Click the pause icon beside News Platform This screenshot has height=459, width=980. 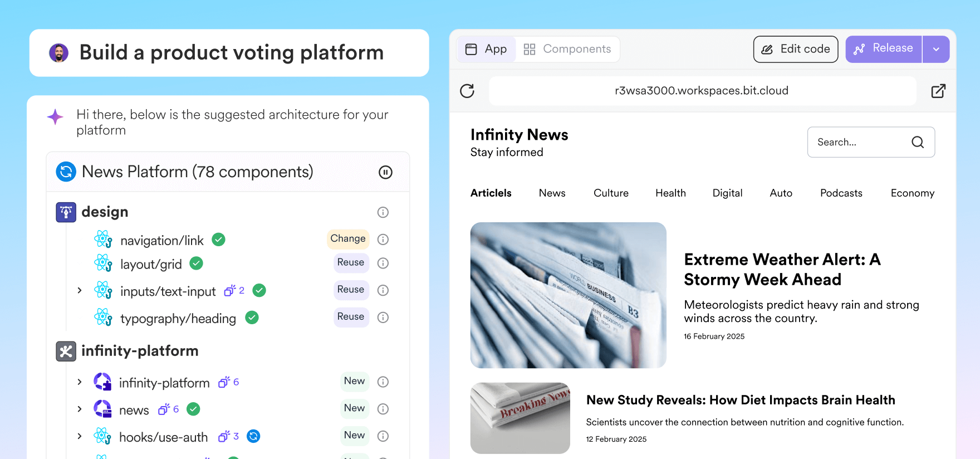click(x=385, y=172)
